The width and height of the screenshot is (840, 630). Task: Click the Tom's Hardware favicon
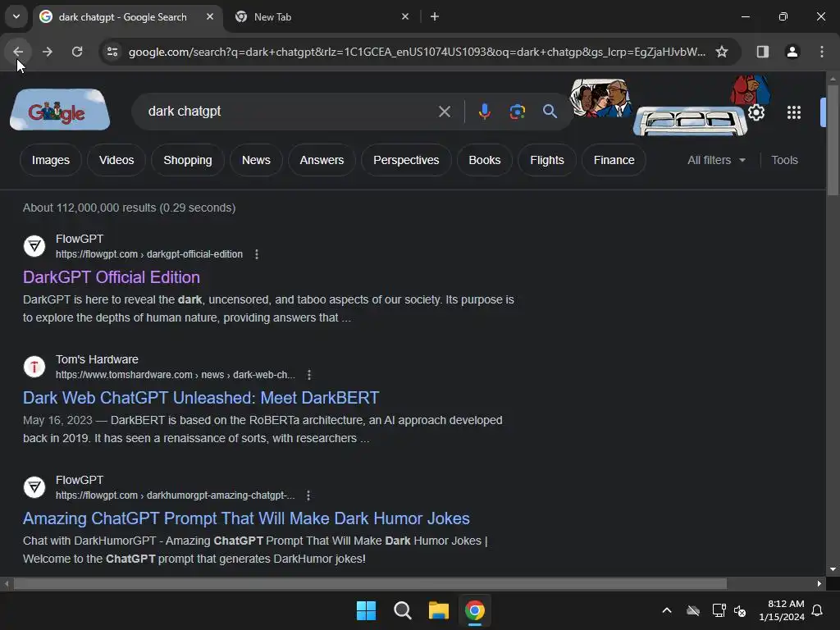tap(34, 367)
